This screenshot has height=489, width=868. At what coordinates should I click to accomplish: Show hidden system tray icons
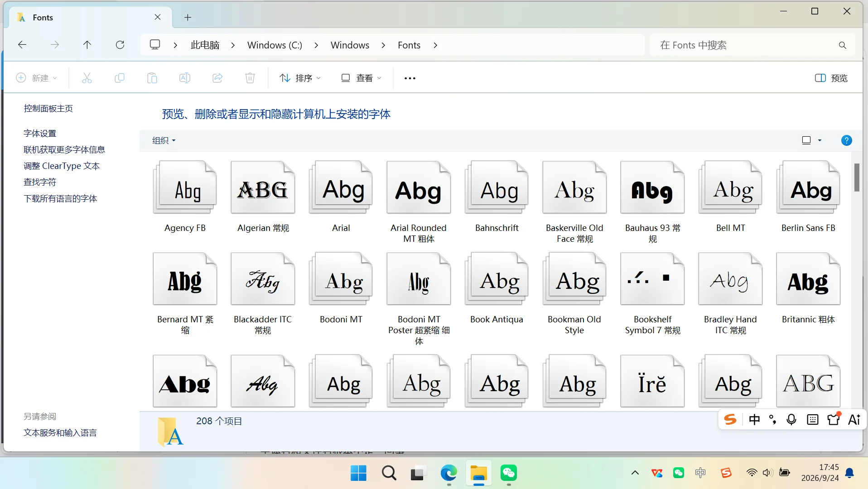[x=635, y=473]
